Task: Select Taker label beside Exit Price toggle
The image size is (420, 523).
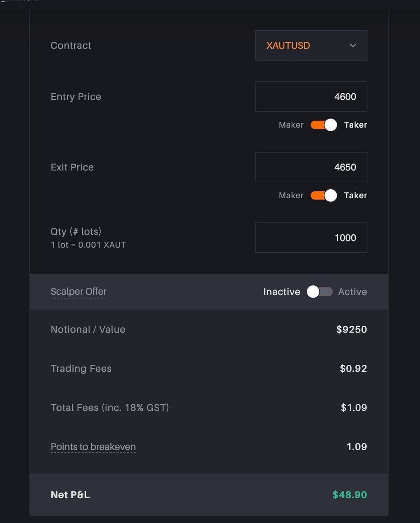Action: coord(355,196)
